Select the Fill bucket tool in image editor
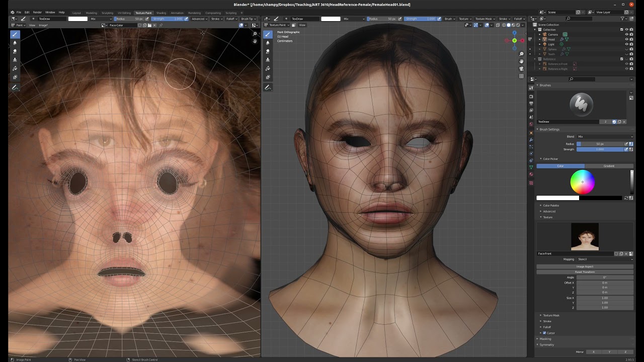 coord(15,68)
